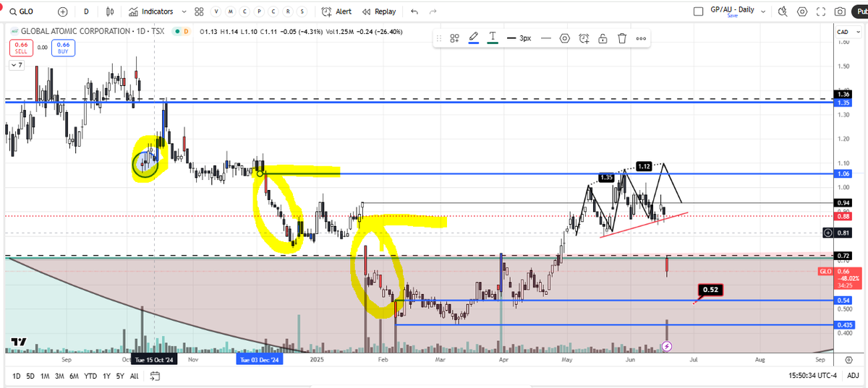Click the Save link under the layout name
The image size is (868, 388).
click(733, 16)
